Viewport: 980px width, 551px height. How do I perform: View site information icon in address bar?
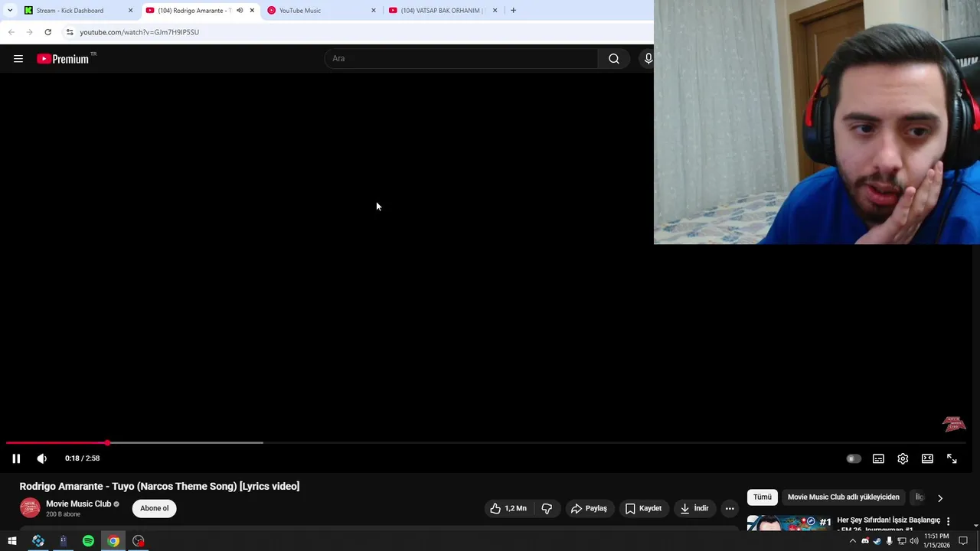pos(70,32)
